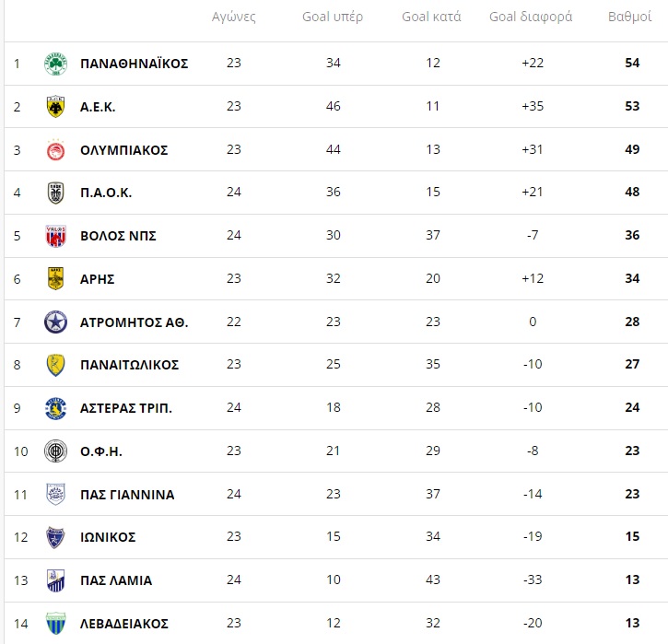Click the Goal υπέρ column header
The width and height of the screenshot is (668, 644).
pos(333,17)
